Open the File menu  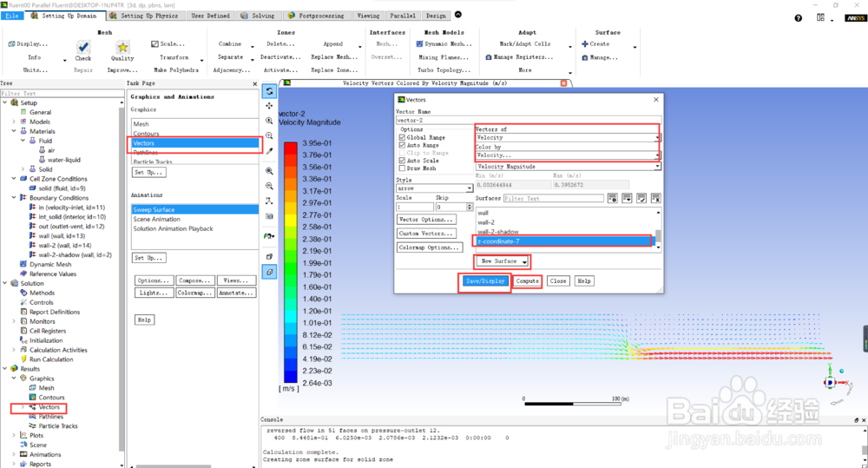(x=12, y=16)
